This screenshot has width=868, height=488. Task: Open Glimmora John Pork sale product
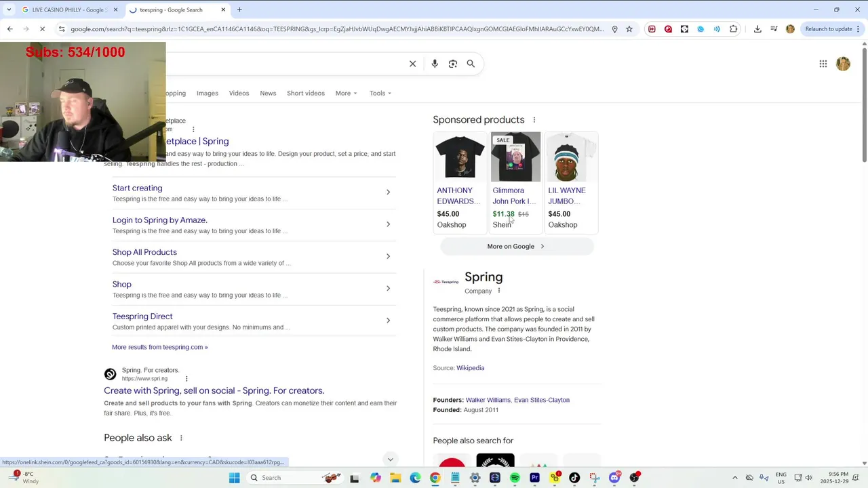coord(515,182)
